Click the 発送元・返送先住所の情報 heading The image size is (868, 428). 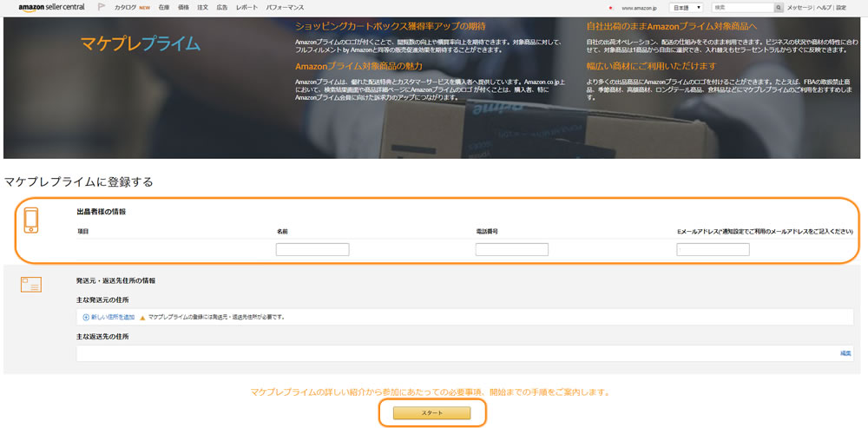click(115, 280)
